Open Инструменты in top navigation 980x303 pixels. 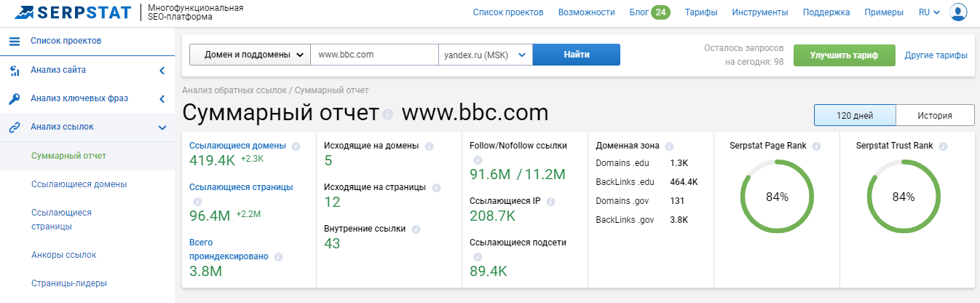pyautogui.click(x=760, y=12)
